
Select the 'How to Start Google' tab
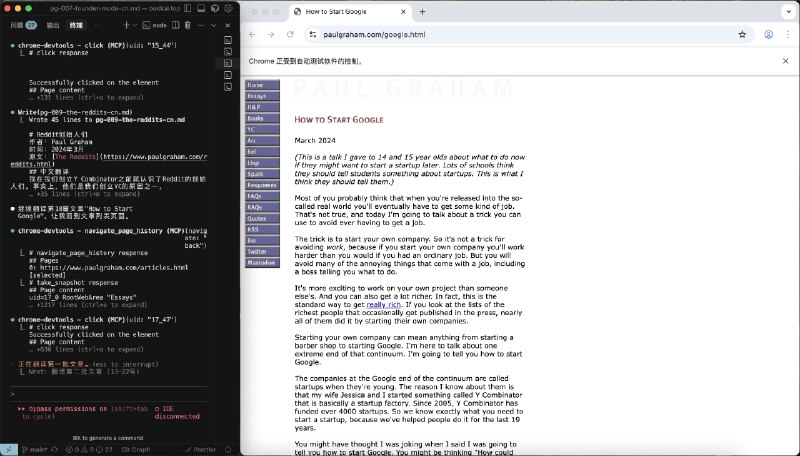pyautogui.click(x=350, y=12)
